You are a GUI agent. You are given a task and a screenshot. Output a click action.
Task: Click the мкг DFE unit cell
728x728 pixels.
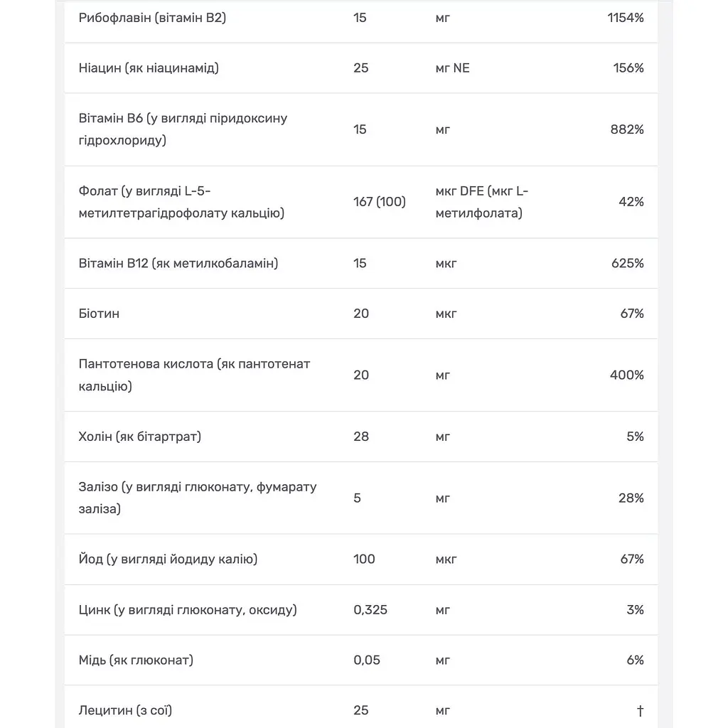[x=482, y=202]
